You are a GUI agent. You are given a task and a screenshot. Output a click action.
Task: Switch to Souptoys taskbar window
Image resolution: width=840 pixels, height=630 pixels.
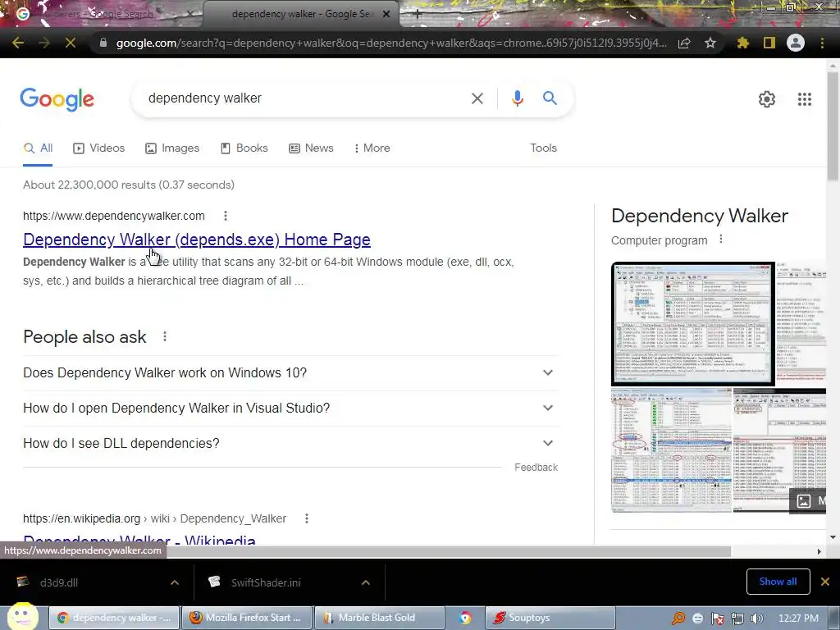pos(550,619)
